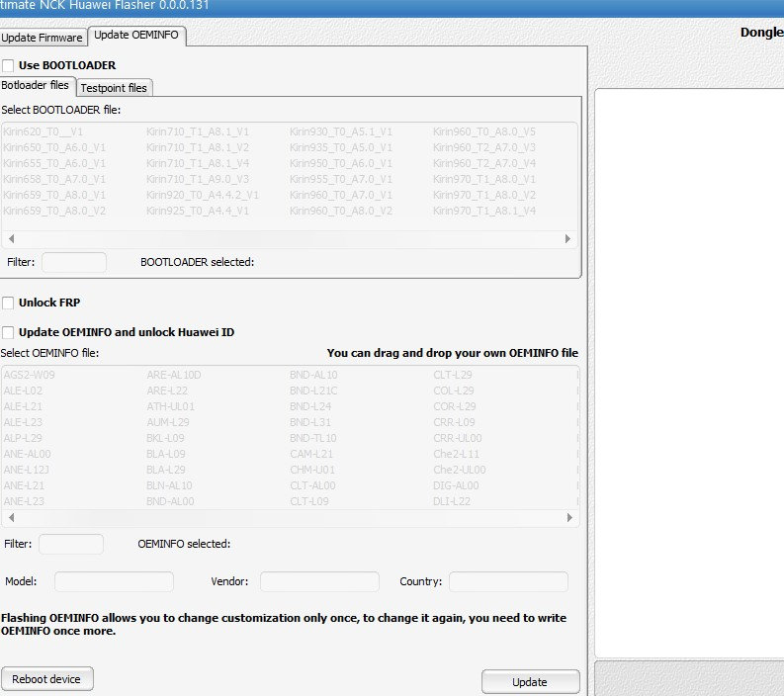This screenshot has width=784, height=696.
Task: Click the bootloader list left scroll arrow
Action: point(11,239)
